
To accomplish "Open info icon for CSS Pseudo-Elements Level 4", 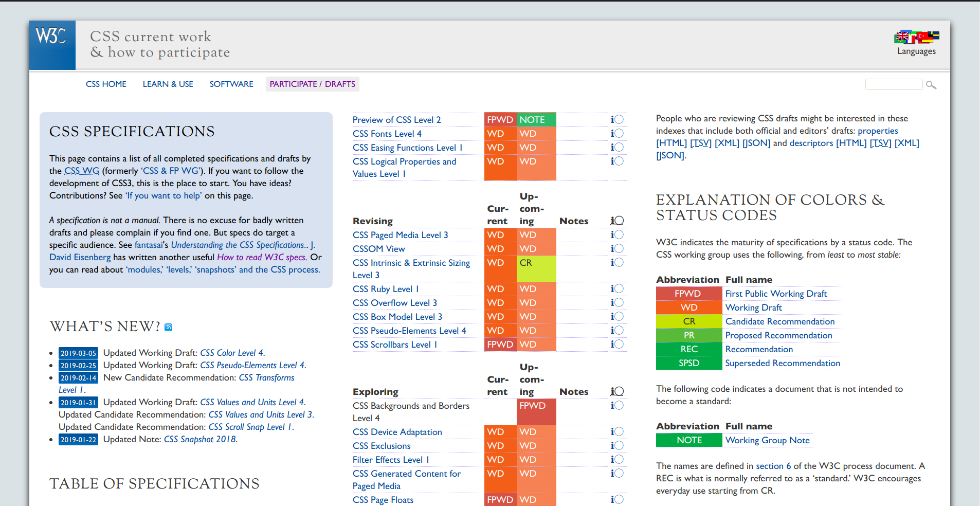I will (617, 330).
